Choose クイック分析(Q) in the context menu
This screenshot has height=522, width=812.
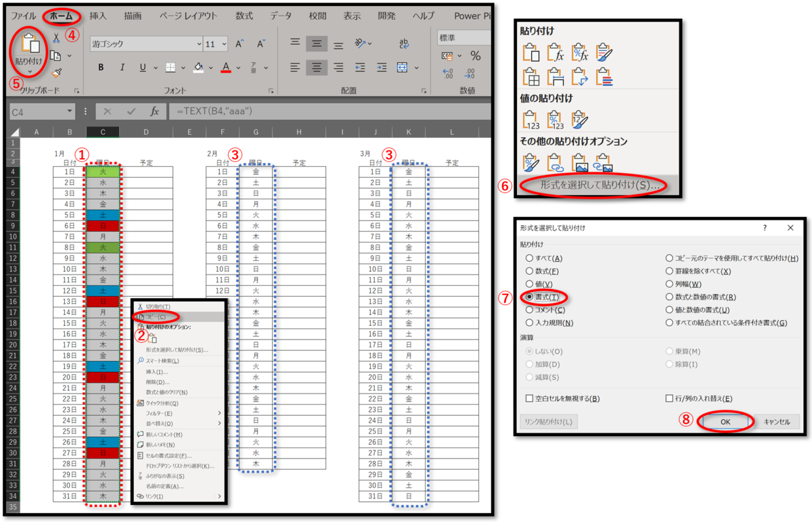[179, 403]
